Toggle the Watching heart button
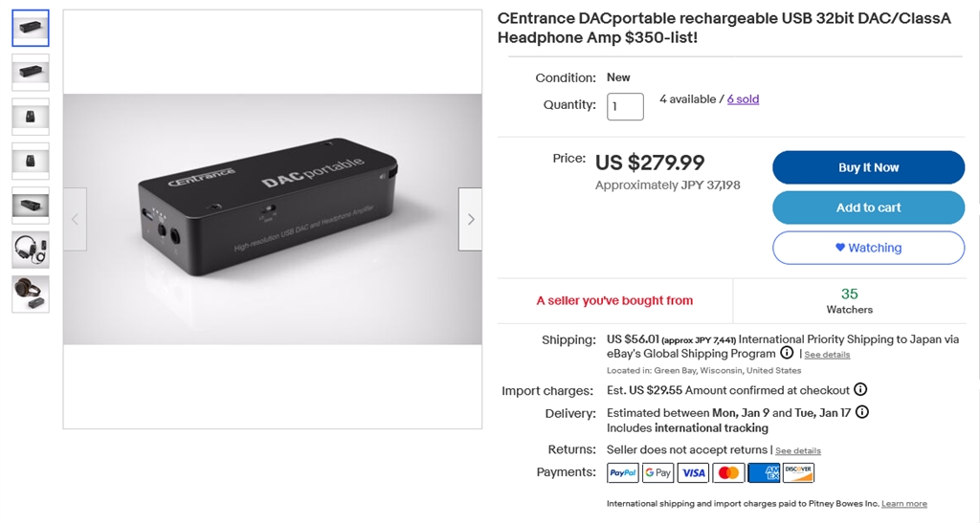 (868, 248)
